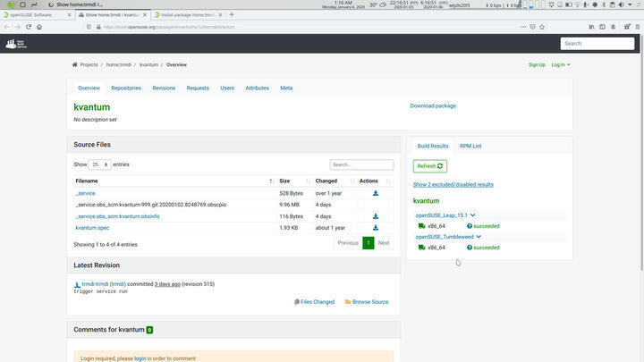Click the truck icon for openSUSE_Tumbleweed x86_64
This screenshot has width=644, height=362.
421,248
